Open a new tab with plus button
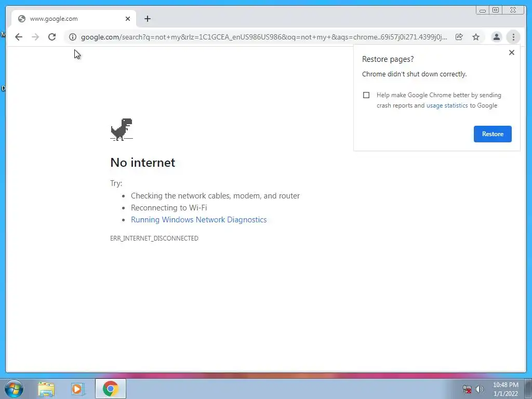 point(147,19)
